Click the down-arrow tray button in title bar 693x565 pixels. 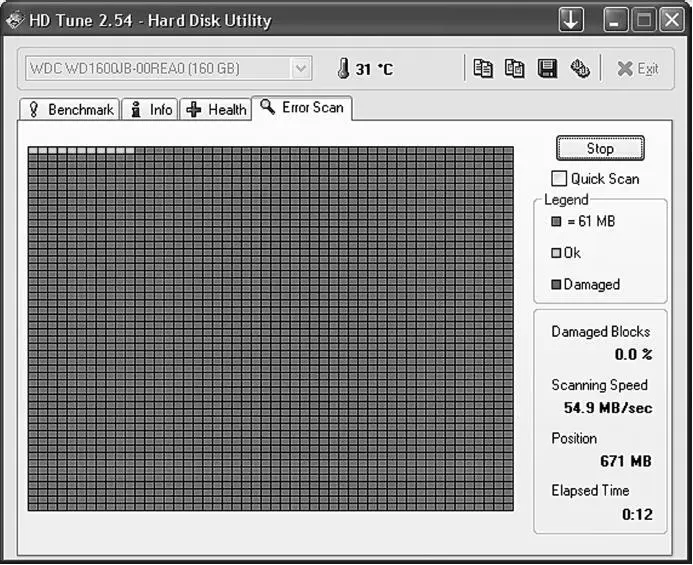tap(571, 19)
